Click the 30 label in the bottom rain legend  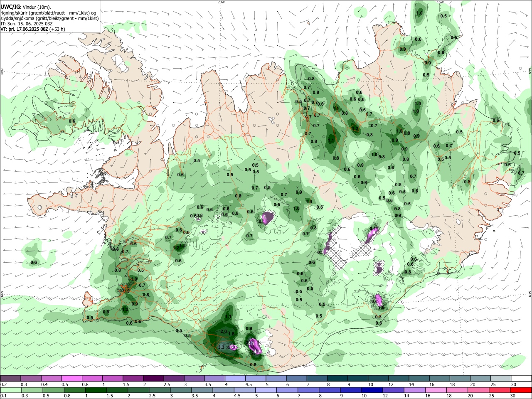click(x=512, y=396)
